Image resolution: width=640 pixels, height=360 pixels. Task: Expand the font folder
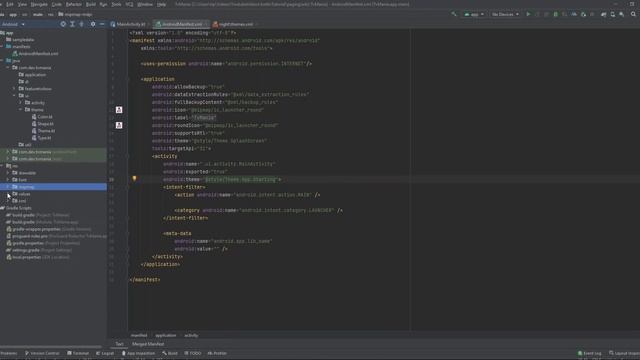click(8, 180)
